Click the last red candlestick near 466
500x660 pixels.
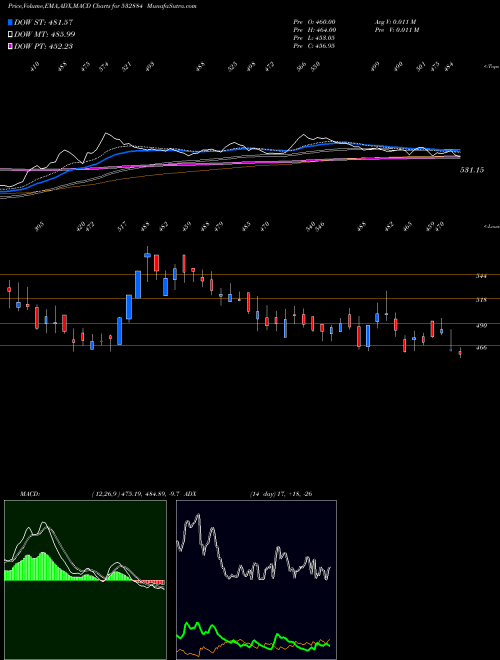460,353
